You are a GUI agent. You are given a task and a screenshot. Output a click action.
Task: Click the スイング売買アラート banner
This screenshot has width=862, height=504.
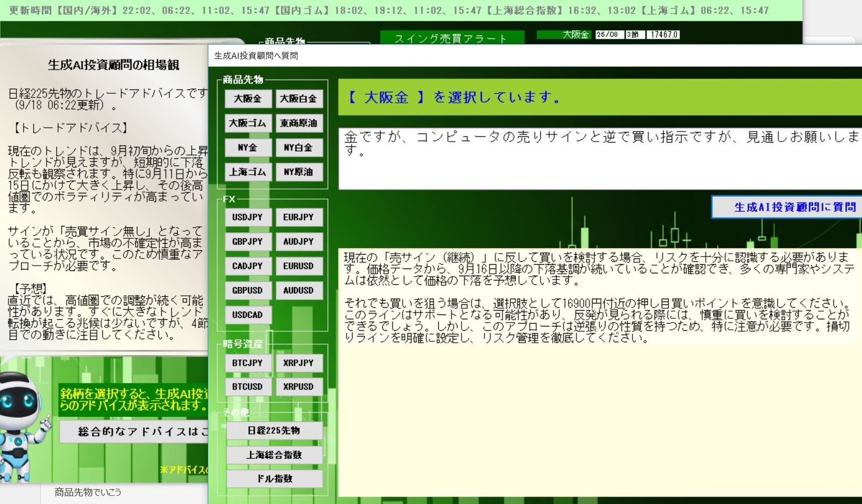pyautogui.click(x=452, y=38)
